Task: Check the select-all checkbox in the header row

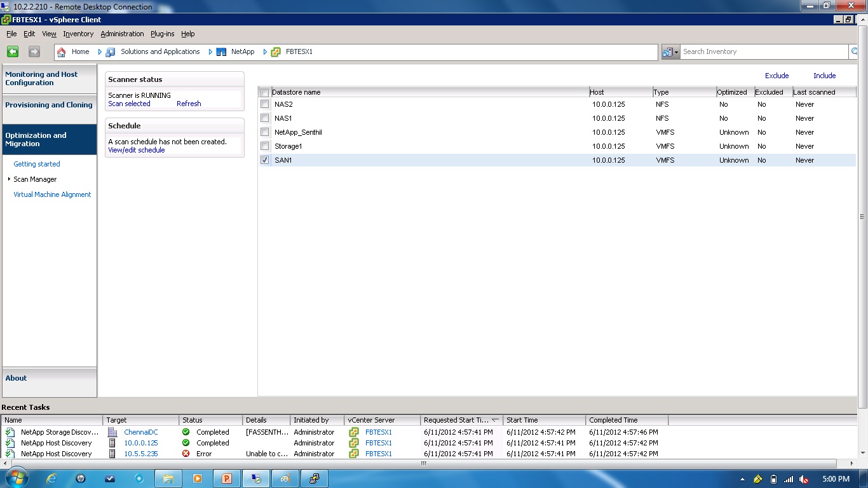Action: coord(264,92)
